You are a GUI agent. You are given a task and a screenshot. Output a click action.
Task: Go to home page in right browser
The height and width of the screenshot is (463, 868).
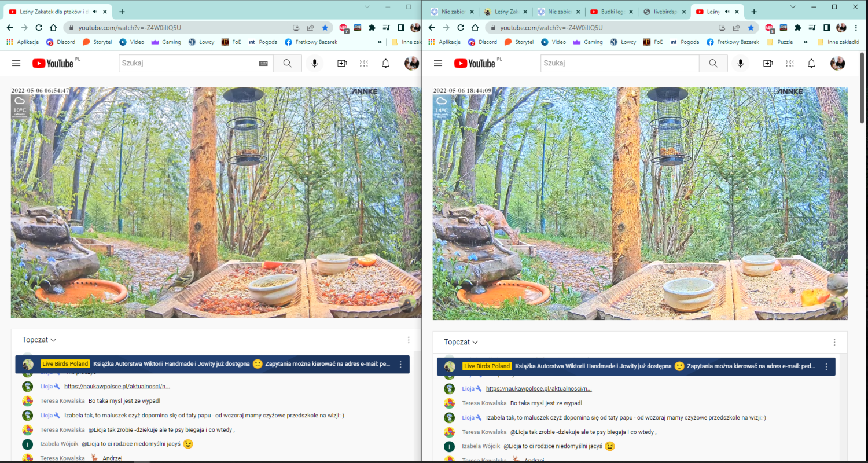475,27
